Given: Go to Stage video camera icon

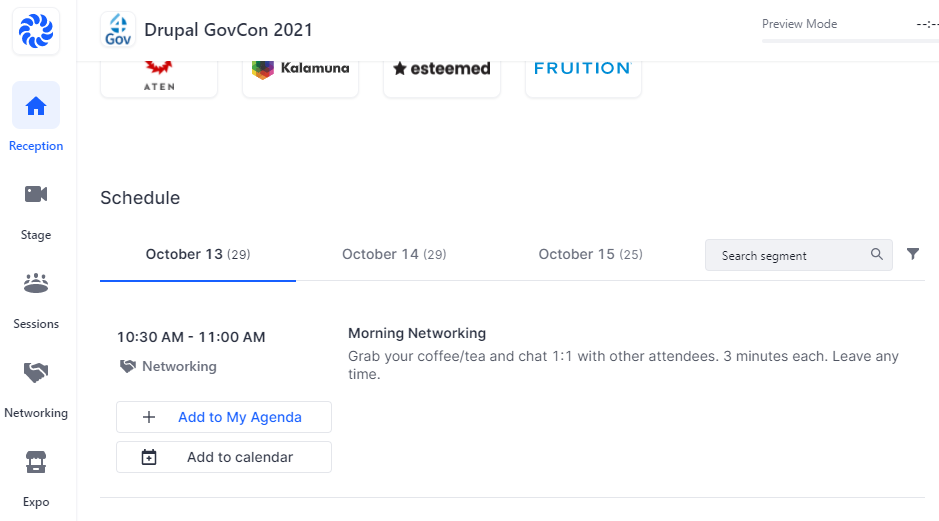Looking at the screenshot, I should [x=36, y=194].
